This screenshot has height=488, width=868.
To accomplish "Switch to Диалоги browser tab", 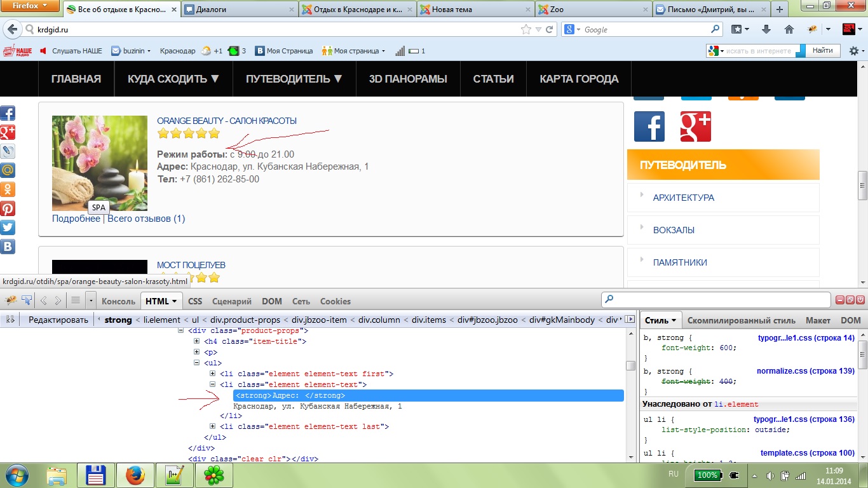I will [240, 10].
